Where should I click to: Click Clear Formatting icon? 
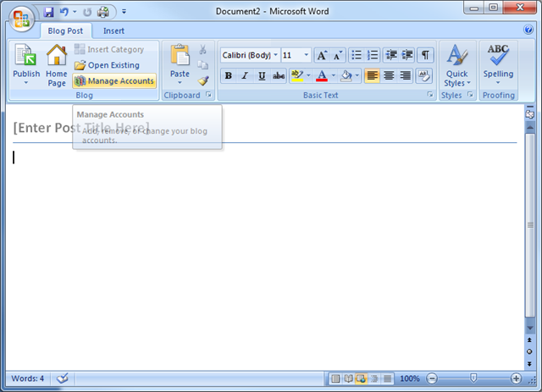pyautogui.click(x=423, y=75)
